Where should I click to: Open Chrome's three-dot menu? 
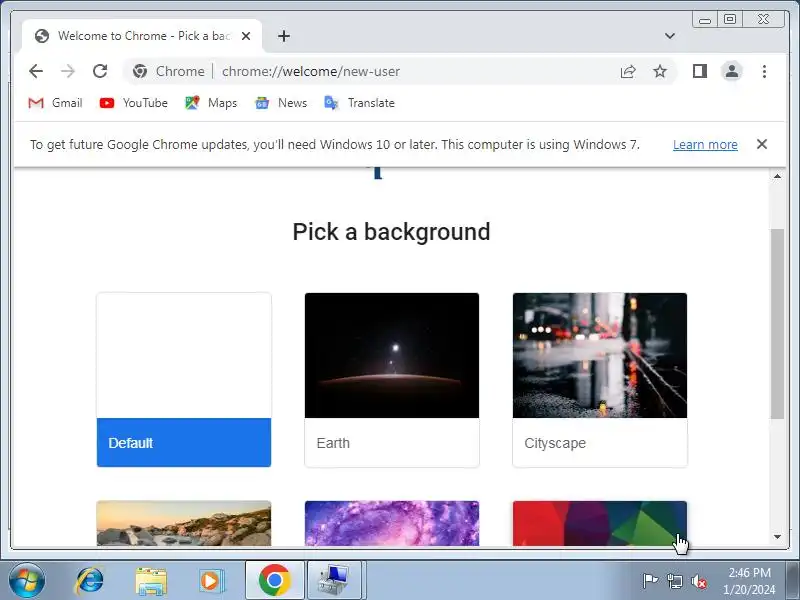[764, 71]
